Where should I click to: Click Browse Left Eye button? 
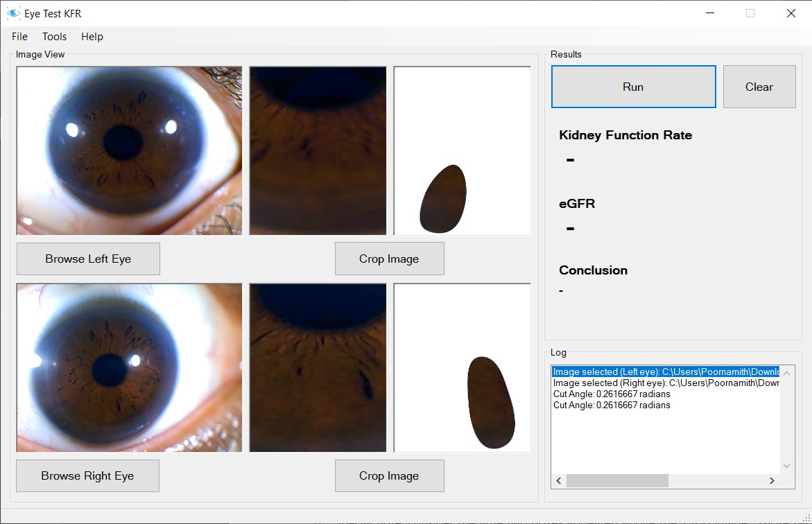[x=88, y=259]
